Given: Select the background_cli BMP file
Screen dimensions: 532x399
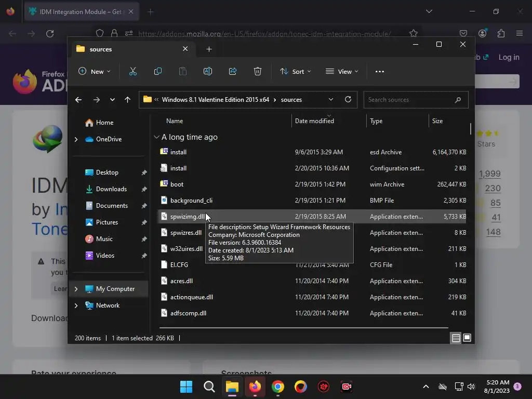Looking at the screenshot, I should [312, 201].
